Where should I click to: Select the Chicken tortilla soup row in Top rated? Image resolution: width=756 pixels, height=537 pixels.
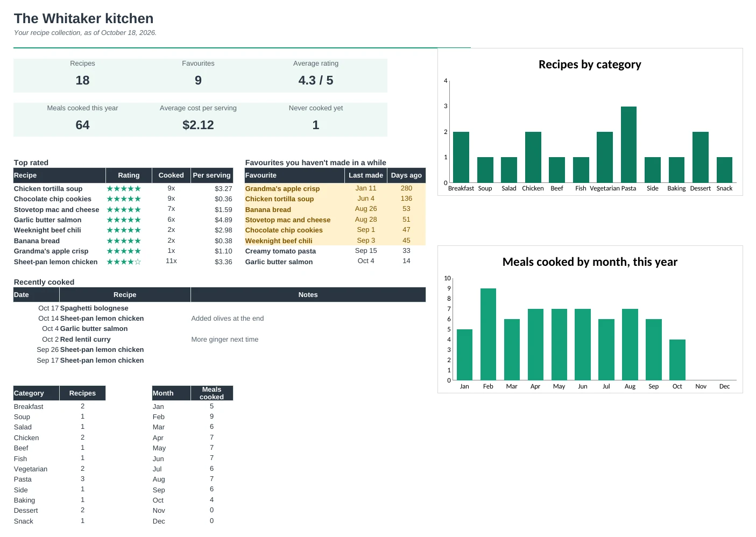point(123,189)
